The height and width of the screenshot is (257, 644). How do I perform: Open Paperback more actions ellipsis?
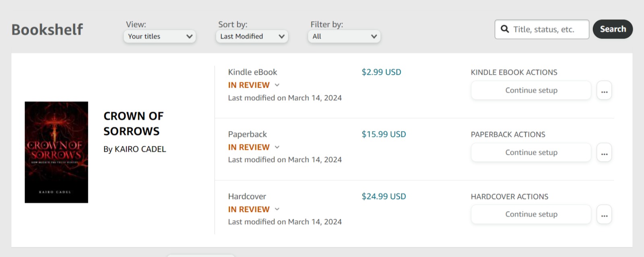pos(604,153)
